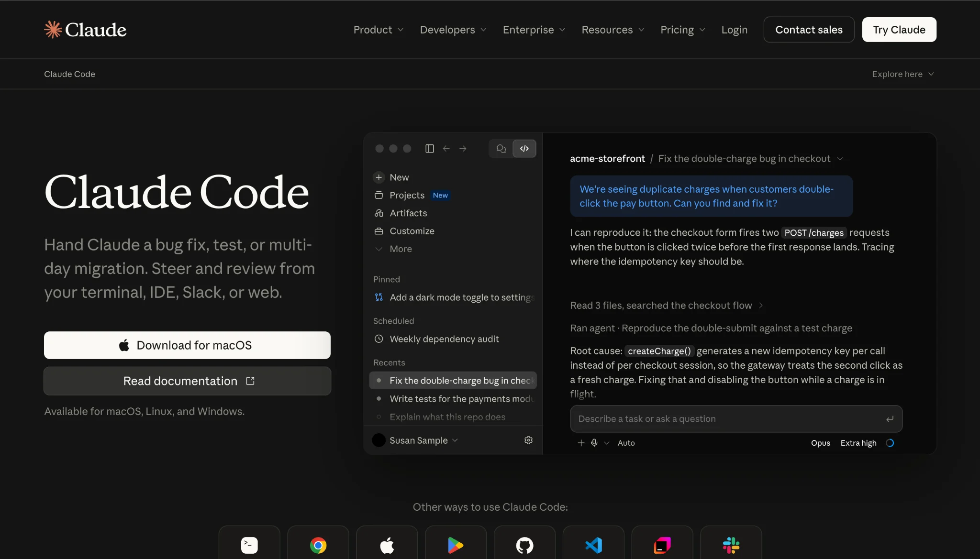Click the Try Claude button

point(899,30)
